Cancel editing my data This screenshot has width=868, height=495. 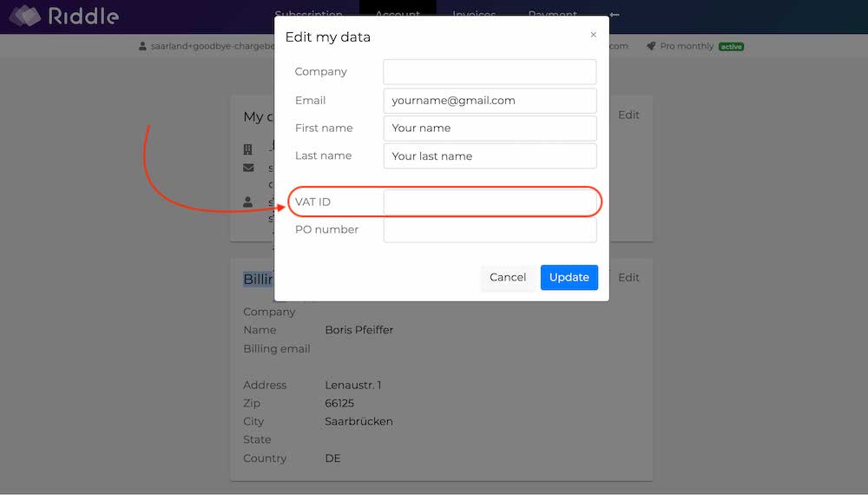coord(508,278)
